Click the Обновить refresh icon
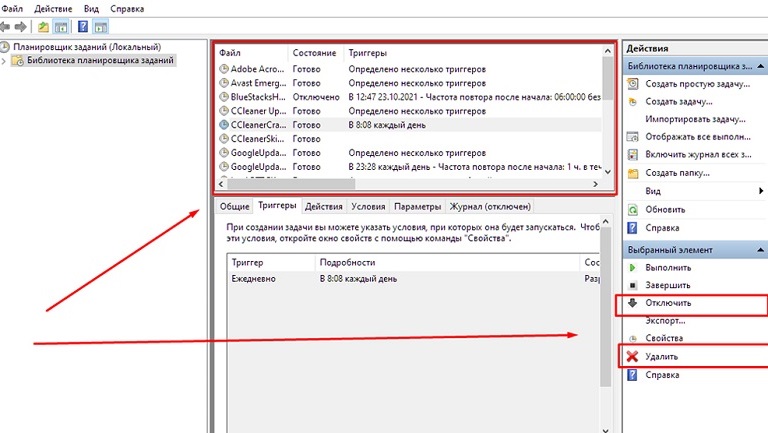Image resolution: width=768 pixels, height=433 pixels. pyautogui.click(x=632, y=209)
